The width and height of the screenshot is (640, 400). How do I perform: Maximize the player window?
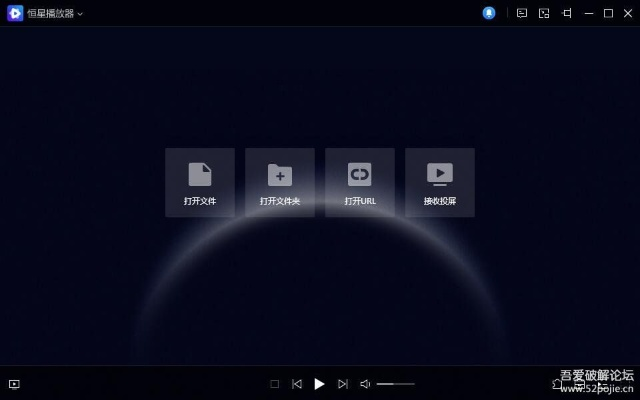coord(608,13)
